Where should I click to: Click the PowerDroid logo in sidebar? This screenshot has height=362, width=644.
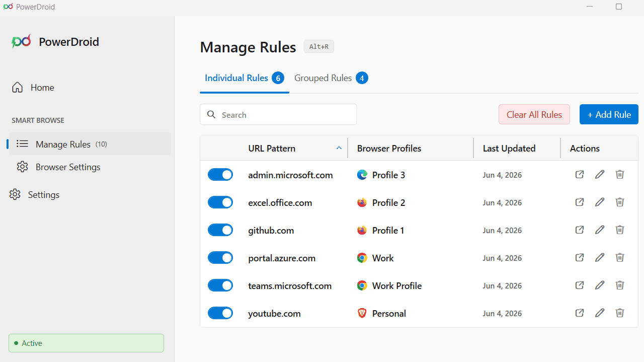(x=22, y=41)
